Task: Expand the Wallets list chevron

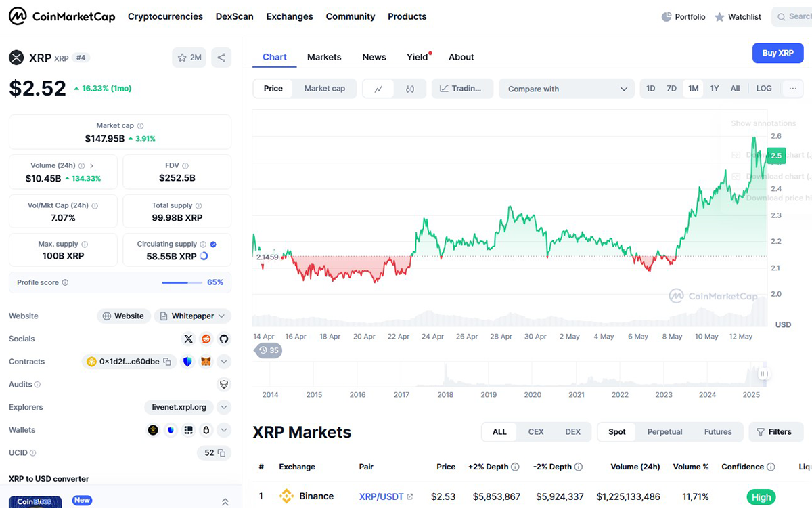Action: coord(224,430)
